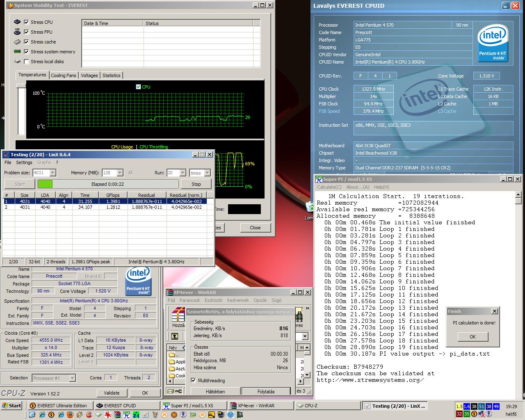Click the Stop button in LinX

pyautogui.click(x=196, y=184)
